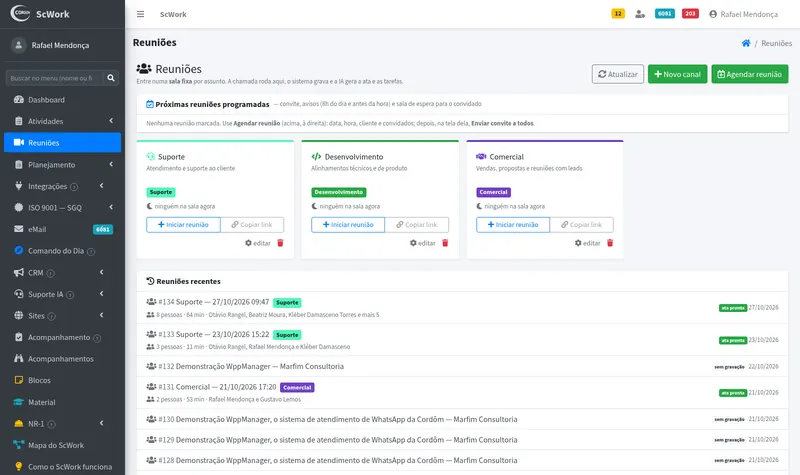Viewport: 800px width, 475px height.
Task: Click the Acompanhamentos binoculars icon
Action: tap(19, 359)
